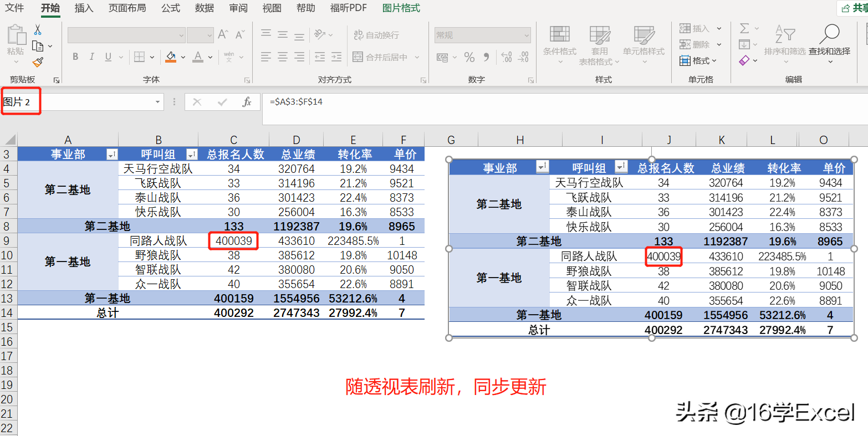Expand font color dropdown arrow
The height and width of the screenshot is (436, 868).
pyautogui.click(x=211, y=57)
